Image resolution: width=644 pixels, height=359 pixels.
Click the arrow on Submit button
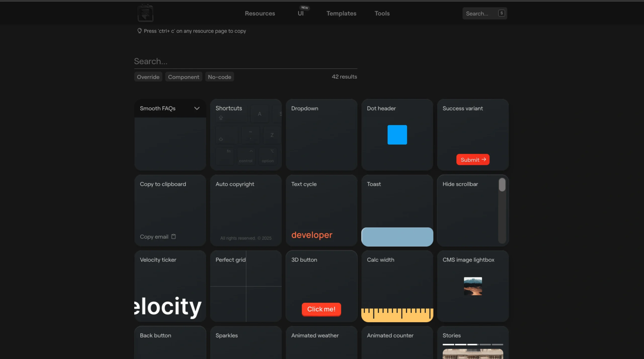[484, 159]
